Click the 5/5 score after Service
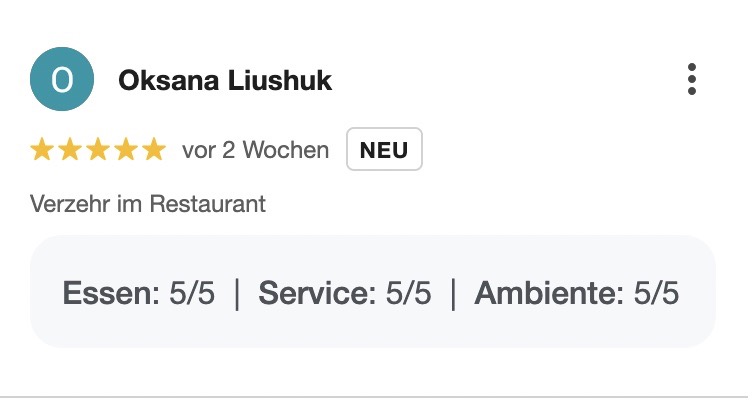The width and height of the screenshot is (754, 400). (408, 293)
